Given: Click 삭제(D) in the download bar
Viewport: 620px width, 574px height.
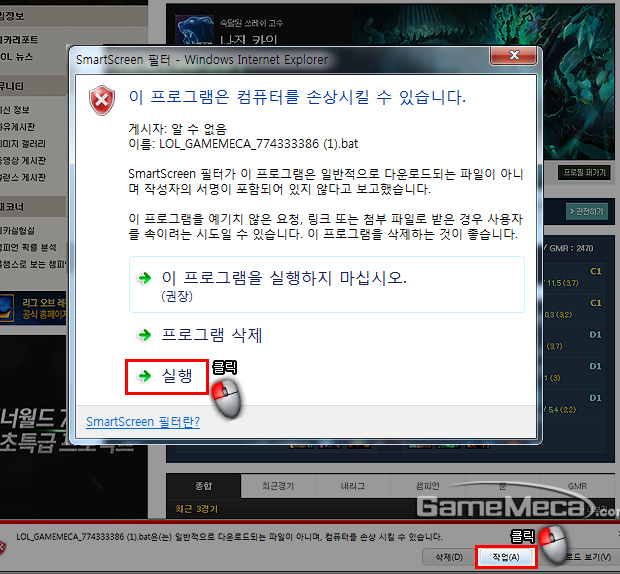Looking at the screenshot, I should [449, 557].
